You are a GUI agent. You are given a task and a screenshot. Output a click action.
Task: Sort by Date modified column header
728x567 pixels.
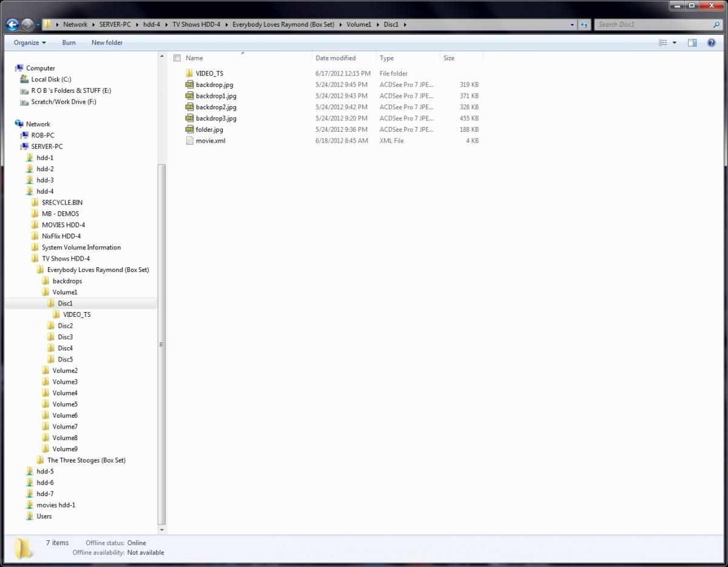click(x=335, y=58)
